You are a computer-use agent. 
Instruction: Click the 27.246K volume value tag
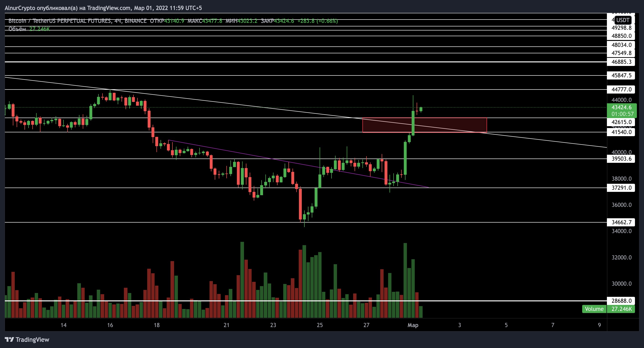coord(621,309)
